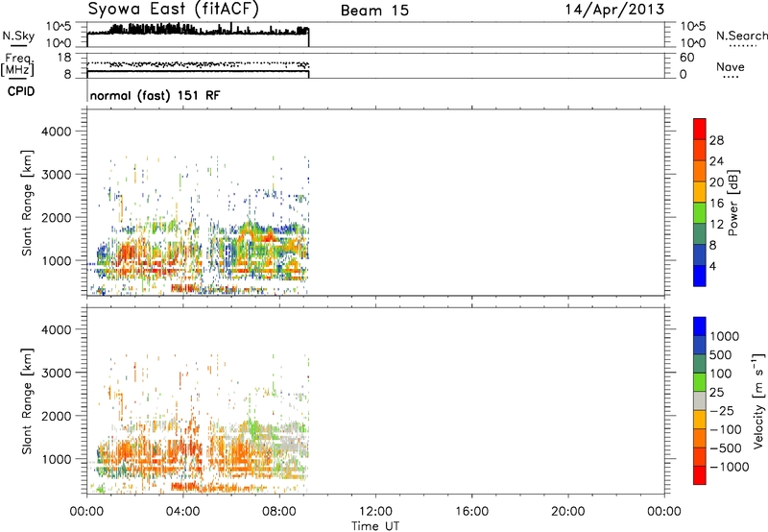The height and width of the screenshot is (532, 768).
Task: Click the "16:00" time tick label
Action: click(x=471, y=512)
